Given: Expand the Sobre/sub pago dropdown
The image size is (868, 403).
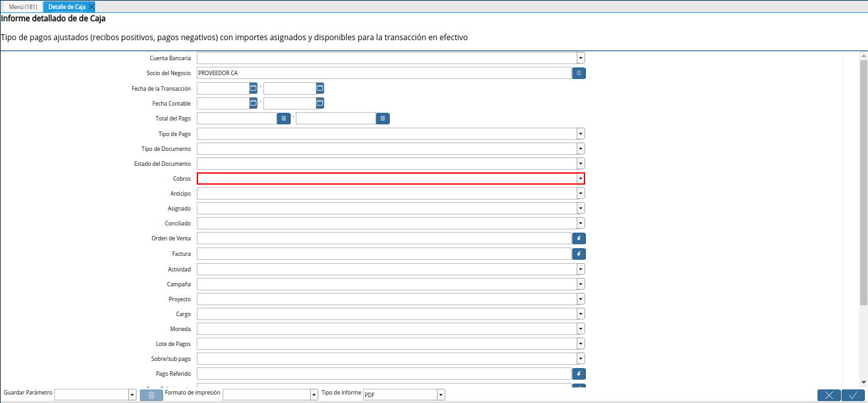Looking at the screenshot, I should click(581, 358).
